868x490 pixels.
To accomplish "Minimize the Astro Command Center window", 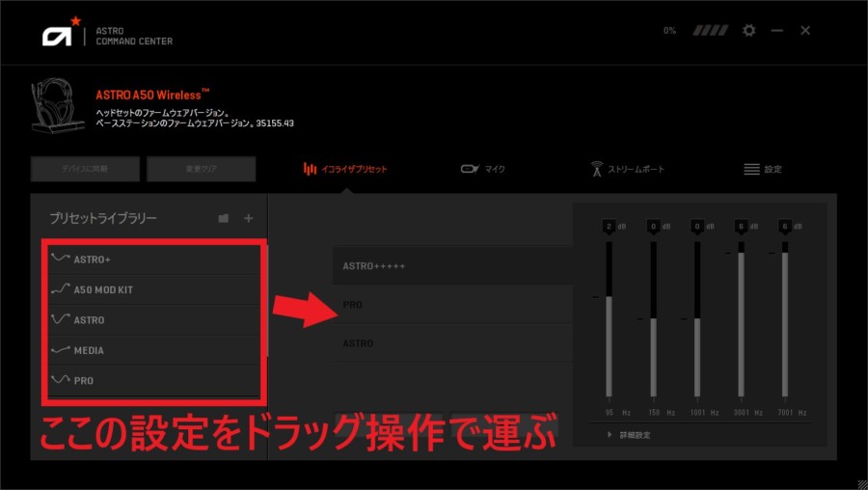I will 777,31.
